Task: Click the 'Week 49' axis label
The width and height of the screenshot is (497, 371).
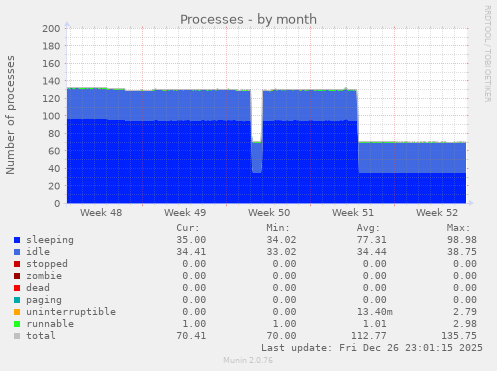Action: pos(185,213)
